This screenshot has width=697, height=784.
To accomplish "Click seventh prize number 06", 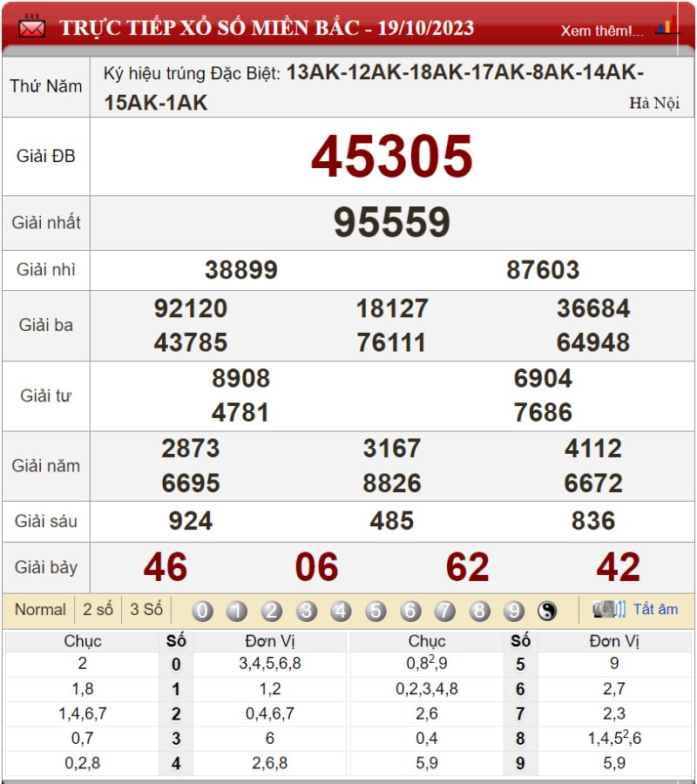I will (316, 567).
